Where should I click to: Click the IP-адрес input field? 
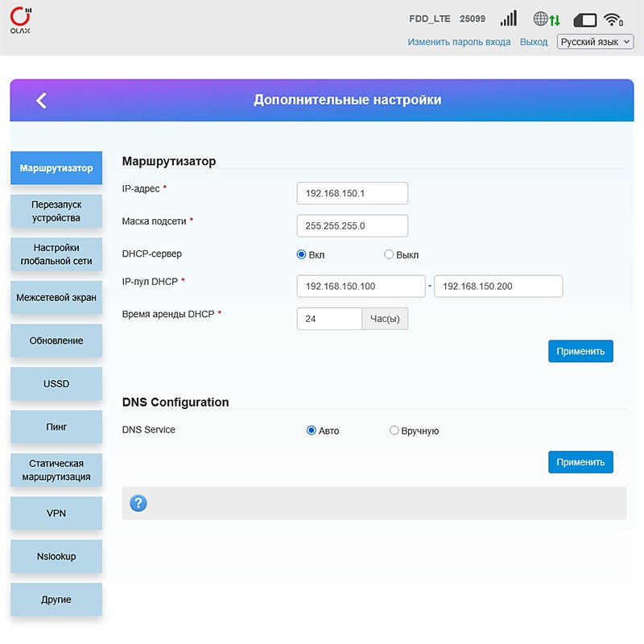352,193
